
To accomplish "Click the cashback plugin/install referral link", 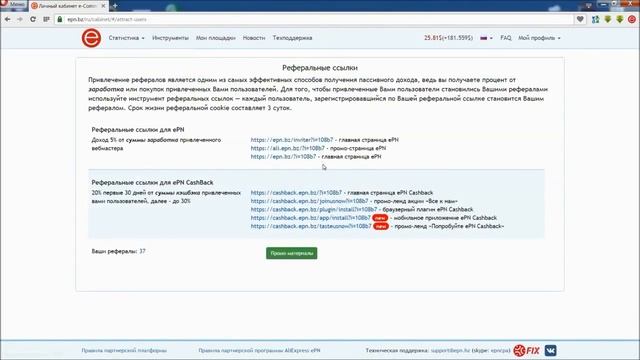I will (x=313, y=209).
